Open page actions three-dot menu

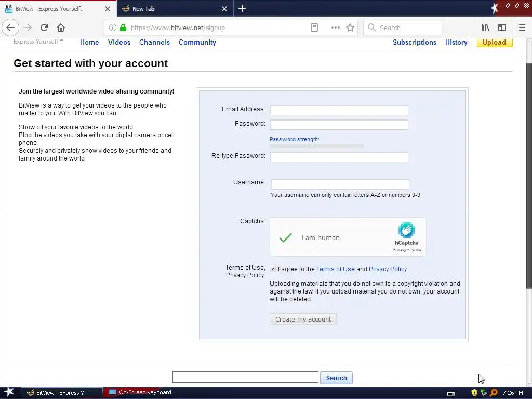335,28
